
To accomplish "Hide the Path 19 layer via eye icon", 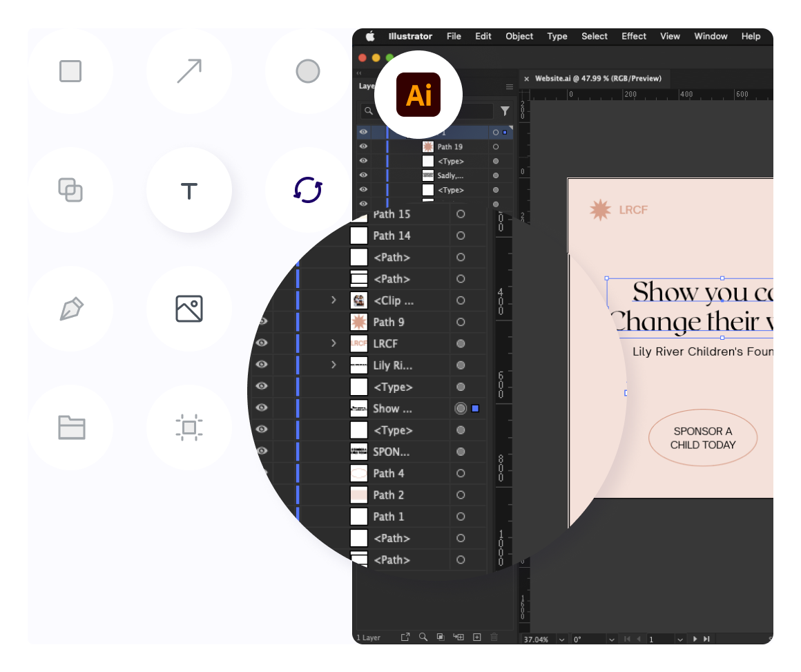I will click(x=363, y=146).
